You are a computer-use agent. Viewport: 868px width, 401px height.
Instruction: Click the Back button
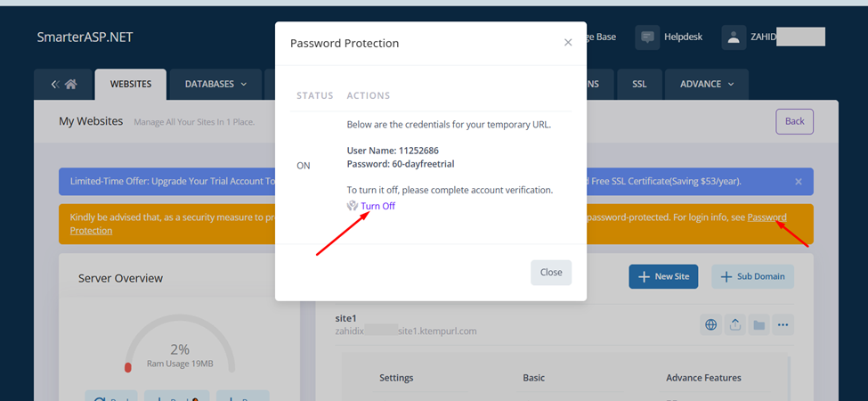coord(794,121)
